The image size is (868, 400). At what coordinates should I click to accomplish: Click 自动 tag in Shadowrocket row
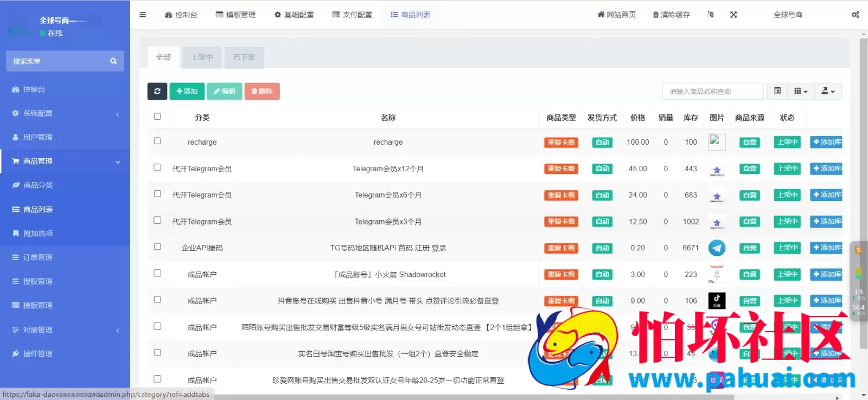[x=602, y=274]
